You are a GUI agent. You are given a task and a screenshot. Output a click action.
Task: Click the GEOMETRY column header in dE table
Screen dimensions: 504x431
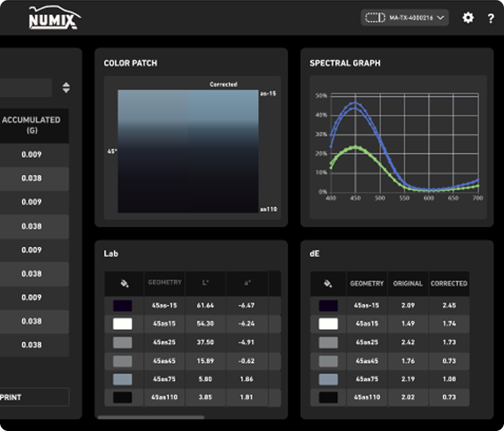click(367, 283)
